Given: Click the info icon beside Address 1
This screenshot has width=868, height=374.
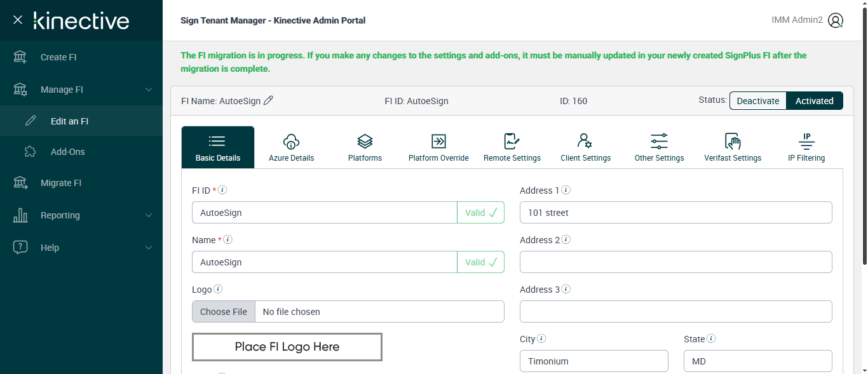Looking at the screenshot, I should point(566,190).
